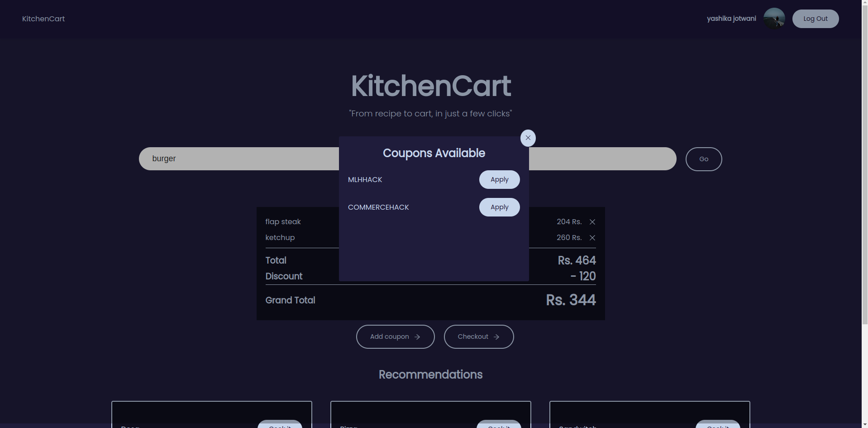
Task: Click Cook it on the Pizza card
Action: tap(499, 425)
